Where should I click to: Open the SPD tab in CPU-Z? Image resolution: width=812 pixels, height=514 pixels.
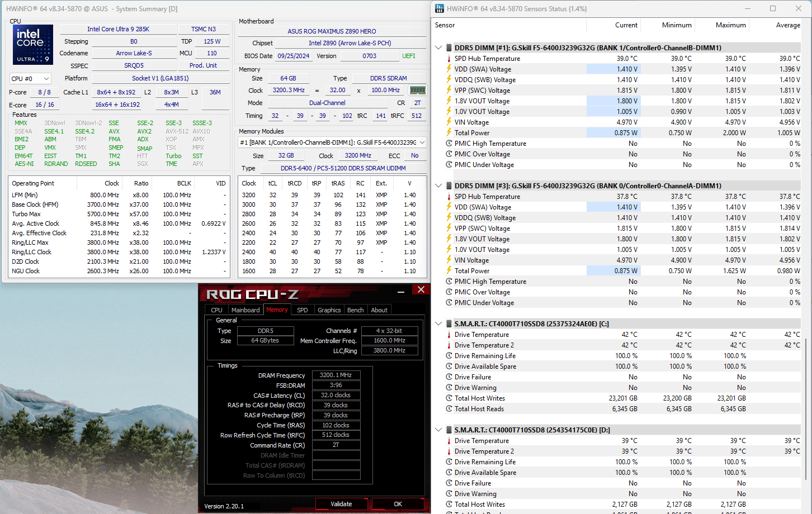pyautogui.click(x=302, y=310)
